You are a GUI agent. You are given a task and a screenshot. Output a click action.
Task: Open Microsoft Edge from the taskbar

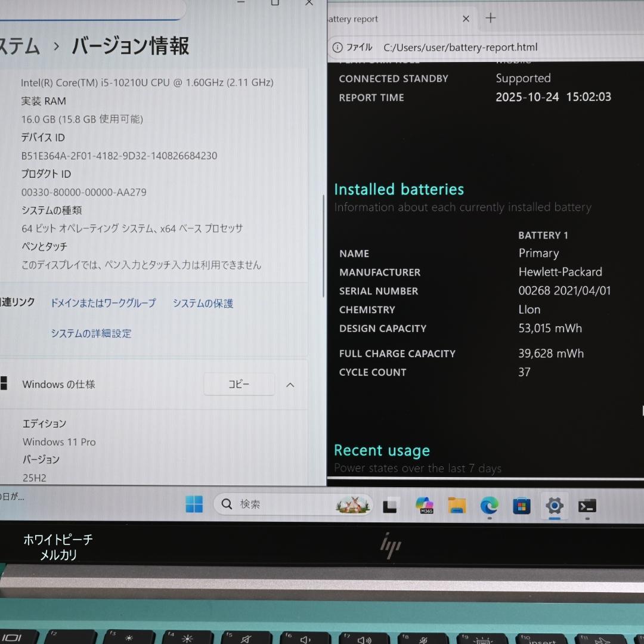(490, 506)
